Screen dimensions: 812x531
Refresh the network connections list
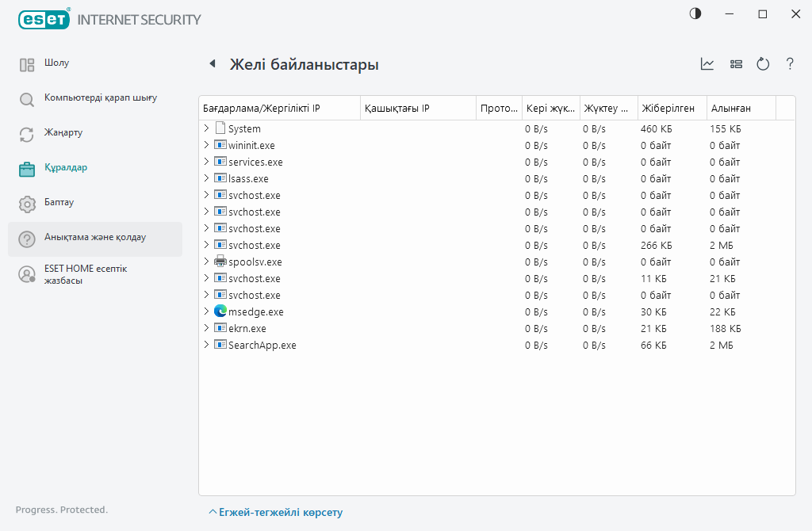click(x=763, y=64)
